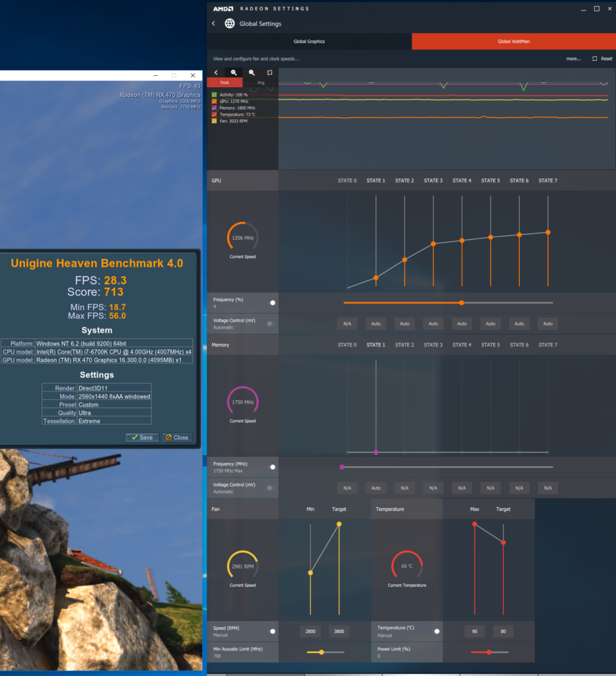The width and height of the screenshot is (616, 676).
Task: Uncheck GPU 1270 MHz legend checkbox
Action: click(214, 101)
